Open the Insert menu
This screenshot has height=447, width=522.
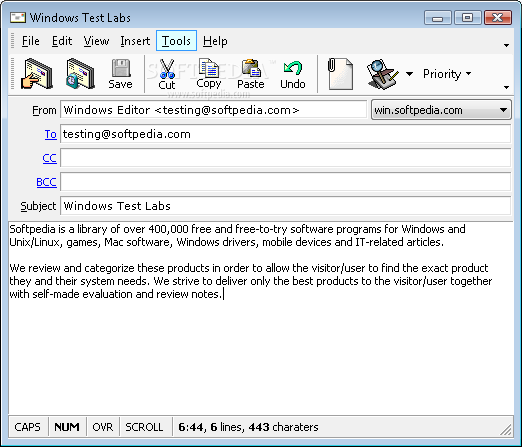135,41
